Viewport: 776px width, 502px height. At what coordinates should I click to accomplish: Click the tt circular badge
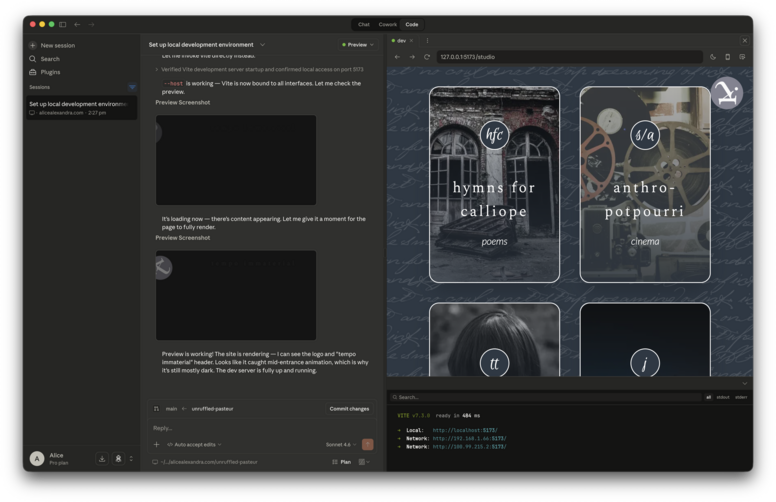494,363
